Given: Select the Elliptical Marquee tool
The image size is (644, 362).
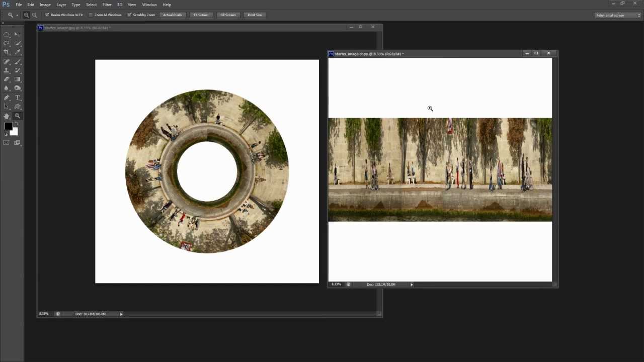Looking at the screenshot, I should coord(7,34).
